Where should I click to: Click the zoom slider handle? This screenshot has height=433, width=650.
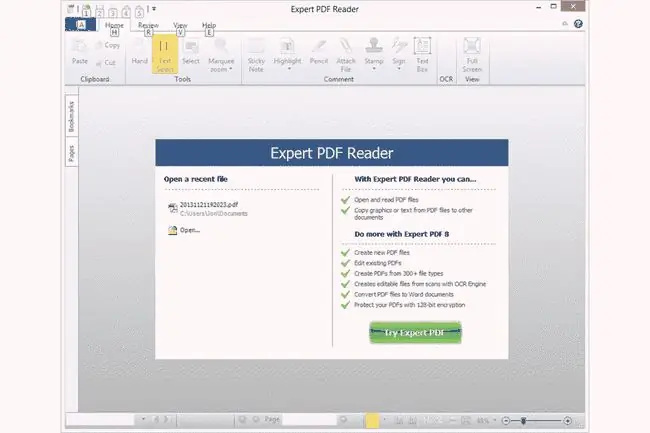click(x=524, y=421)
